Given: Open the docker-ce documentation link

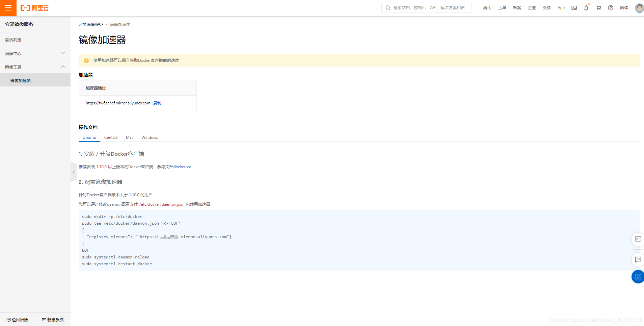Looking at the screenshot, I should coord(182,167).
